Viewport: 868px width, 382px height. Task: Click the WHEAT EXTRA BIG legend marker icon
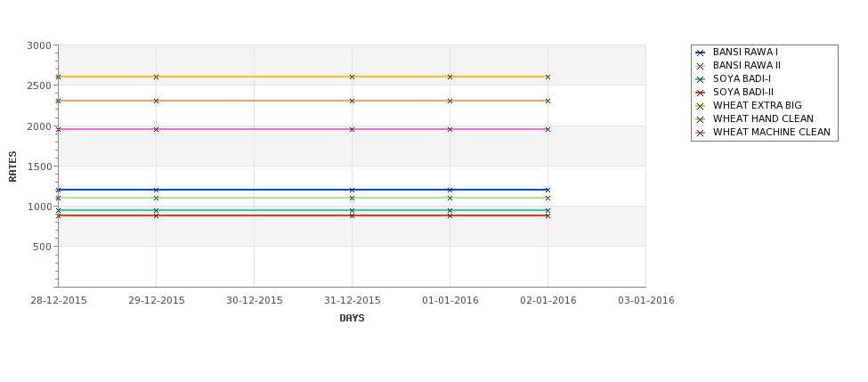tap(701, 106)
